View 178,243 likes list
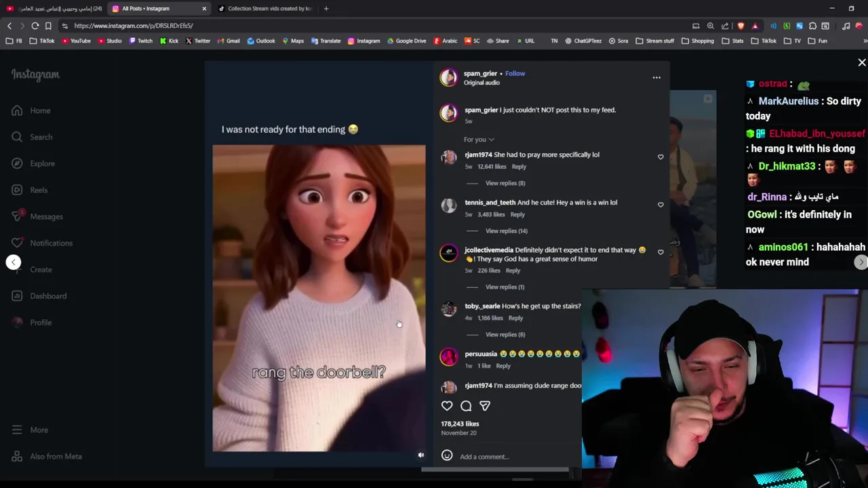 [x=460, y=424]
